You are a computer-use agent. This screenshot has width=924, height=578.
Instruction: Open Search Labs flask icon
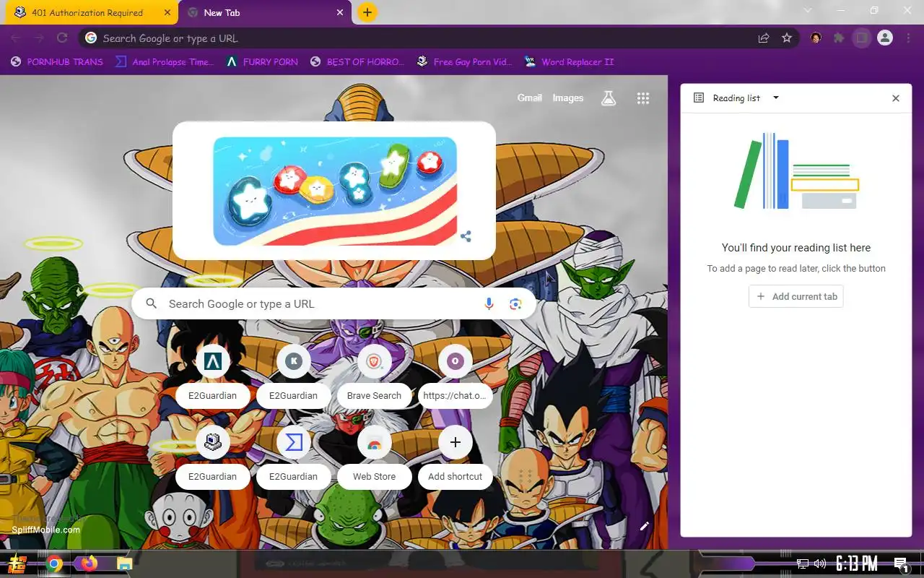[609, 98]
